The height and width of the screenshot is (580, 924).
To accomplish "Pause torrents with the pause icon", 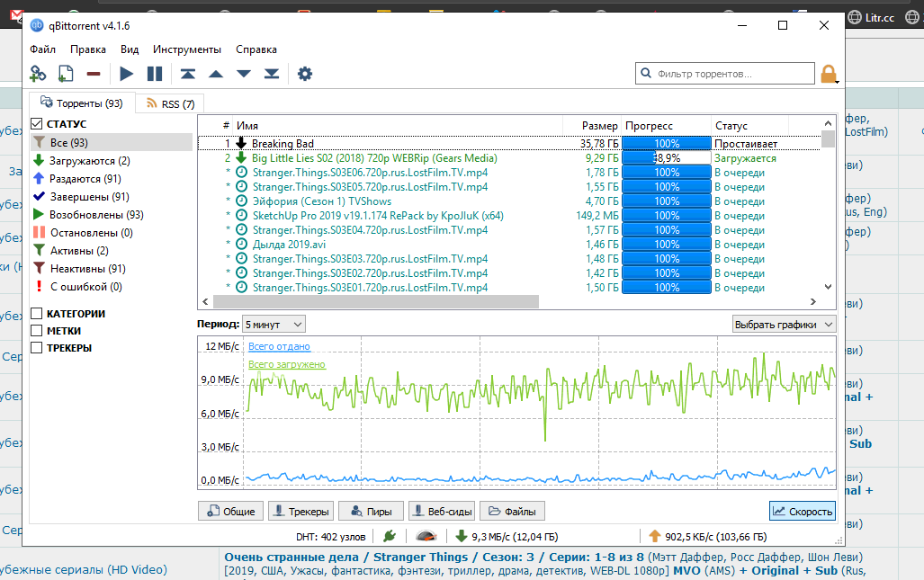I will point(155,74).
